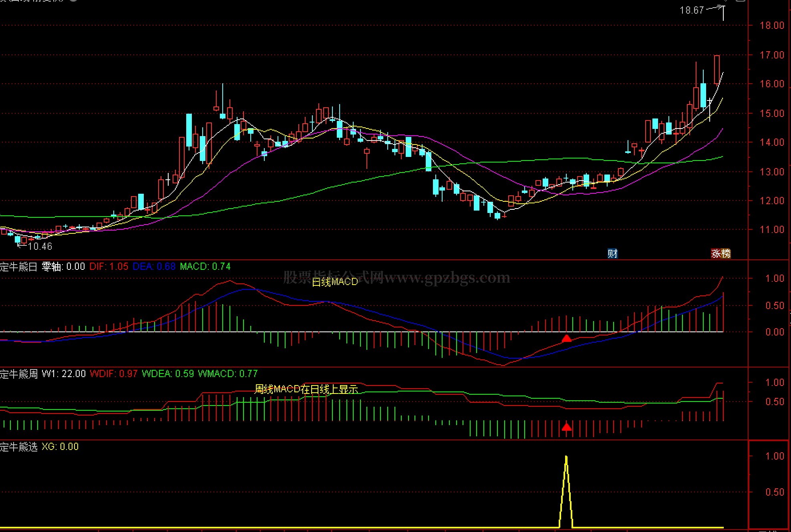This screenshot has height=532, width=791.
Task: Click the 0.00 axis label in daily MACD panel
Action: click(775, 332)
